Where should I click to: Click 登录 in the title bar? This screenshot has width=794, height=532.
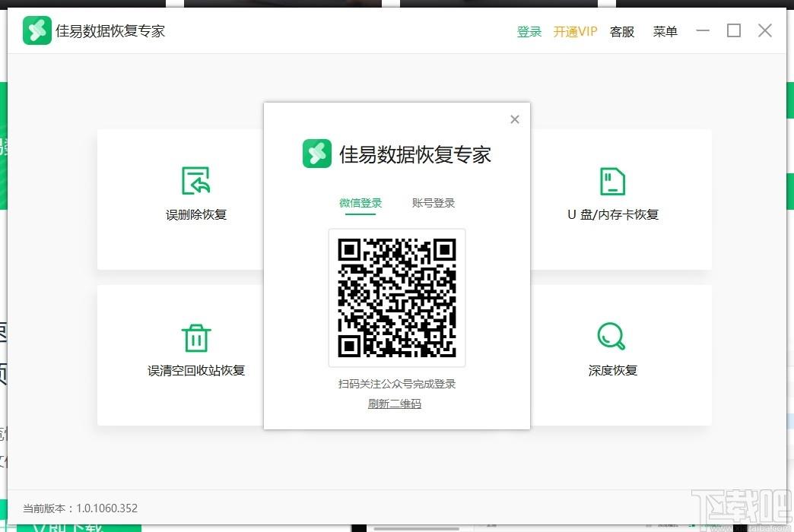(529, 31)
